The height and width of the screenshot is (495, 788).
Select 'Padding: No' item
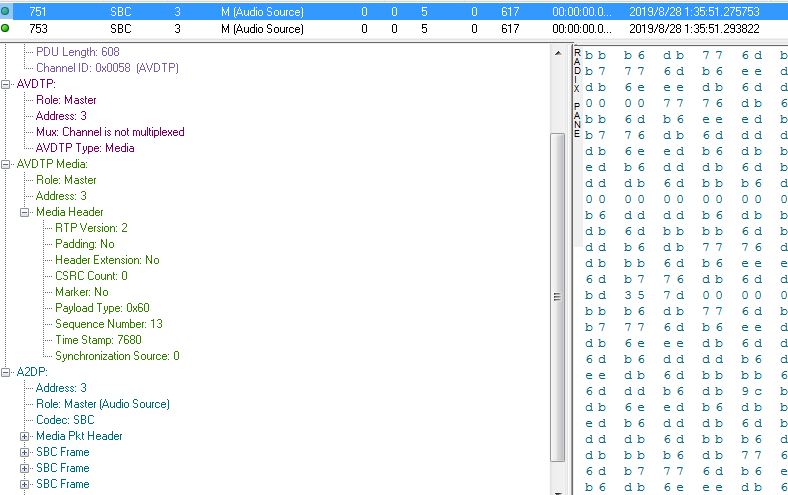pos(85,244)
